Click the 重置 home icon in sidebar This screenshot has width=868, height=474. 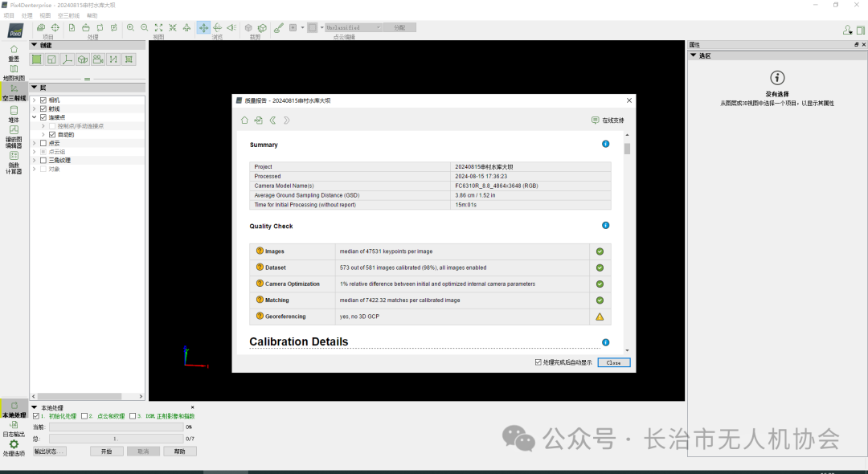point(14,53)
